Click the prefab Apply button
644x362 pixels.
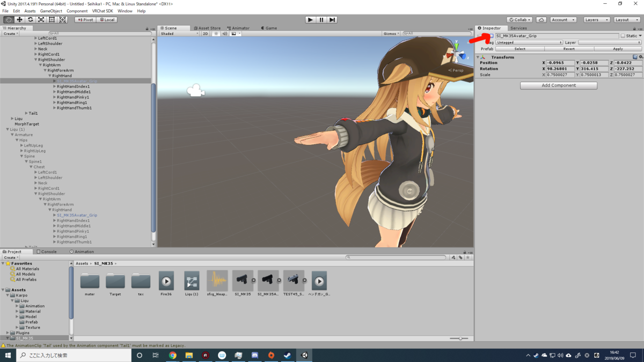pos(618,49)
